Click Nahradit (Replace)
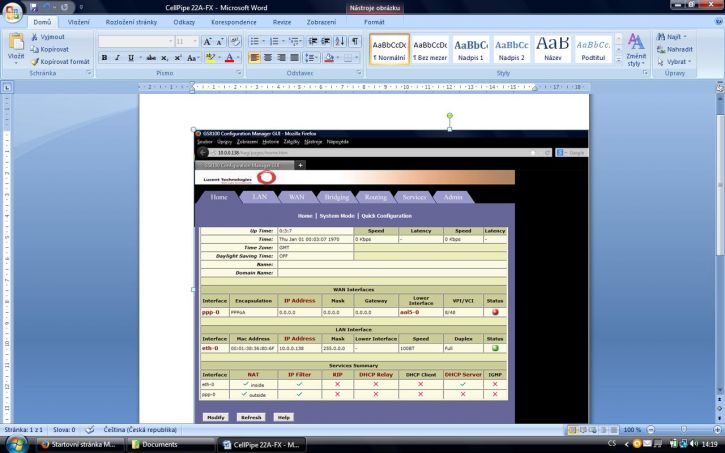This screenshot has height=453, width=725. pos(675,49)
